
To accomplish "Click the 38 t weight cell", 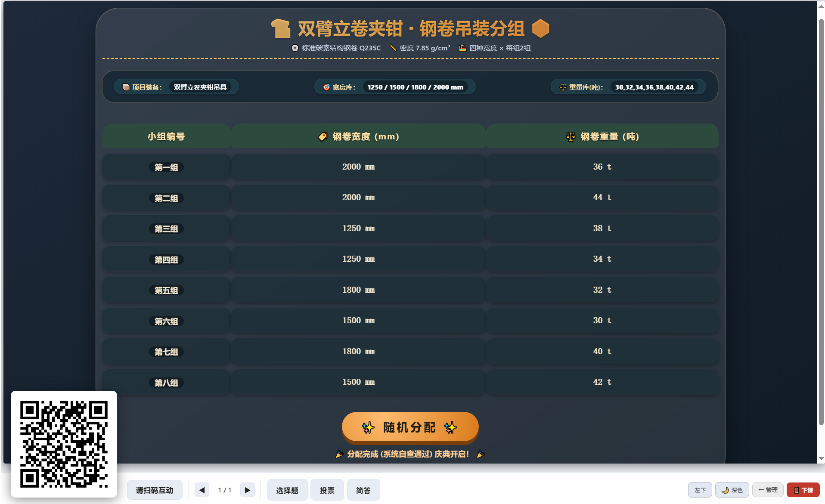I will tap(602, 228).
